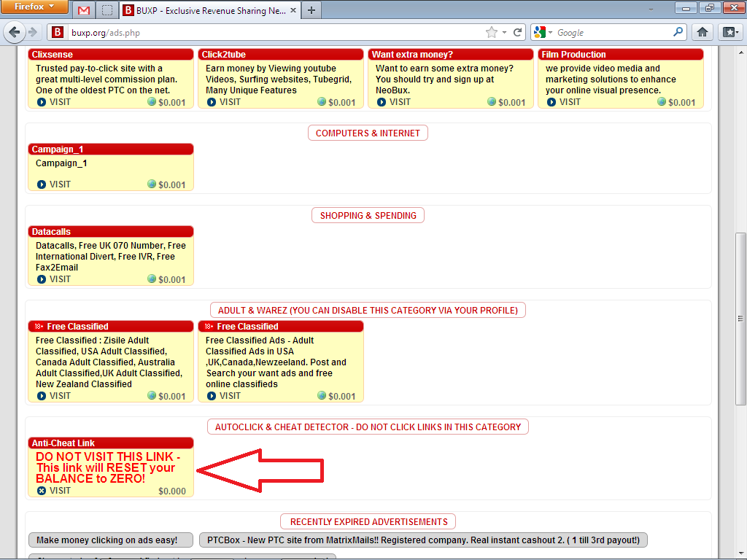747x560 pixels.
Task: Click the Computers & Internet category label
Action: [x=368, y=133]
